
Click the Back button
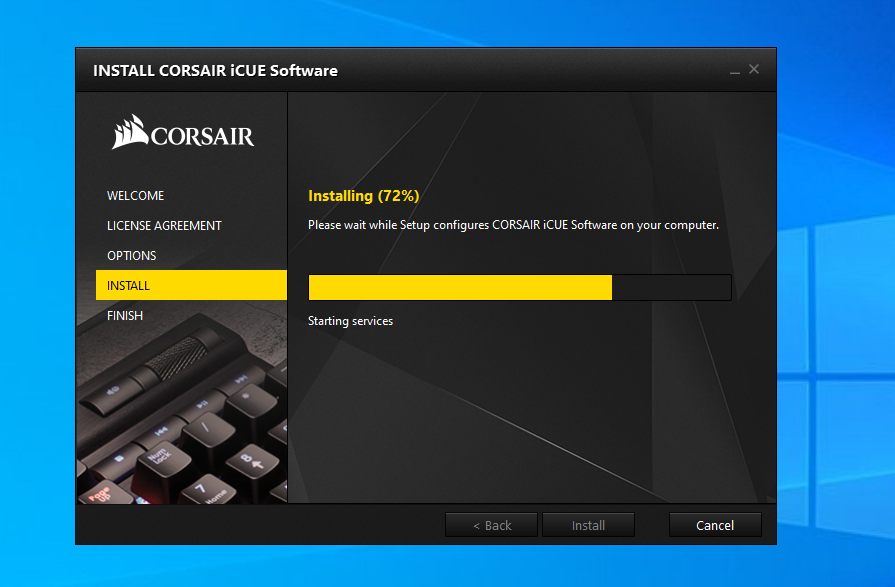(491, 525)
